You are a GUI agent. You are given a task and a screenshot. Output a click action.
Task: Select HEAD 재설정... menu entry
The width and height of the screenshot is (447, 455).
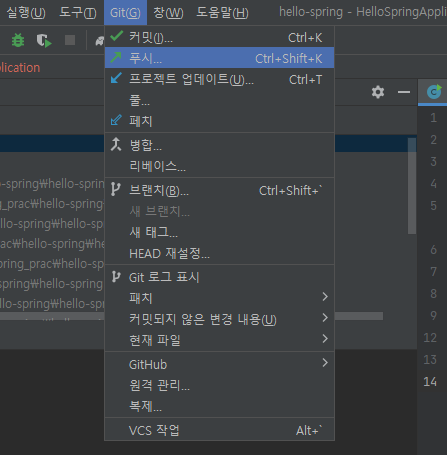(219, 253)
